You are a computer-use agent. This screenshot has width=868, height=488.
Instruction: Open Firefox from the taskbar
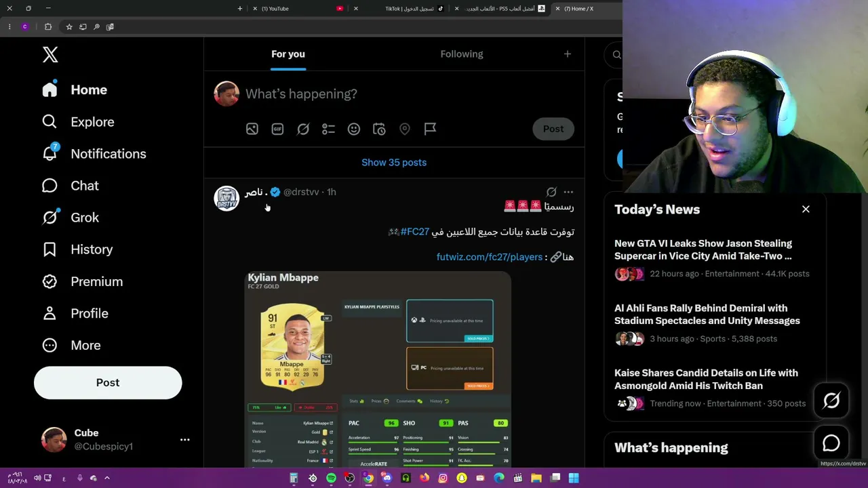pyautogui.click(x=425, y=479)
